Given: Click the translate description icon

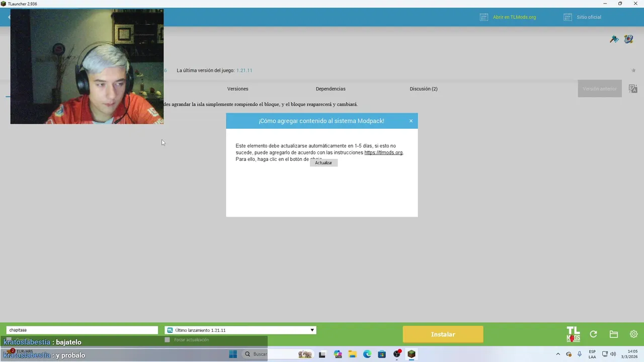Looking at the screenshot, I should click(633, 89).
